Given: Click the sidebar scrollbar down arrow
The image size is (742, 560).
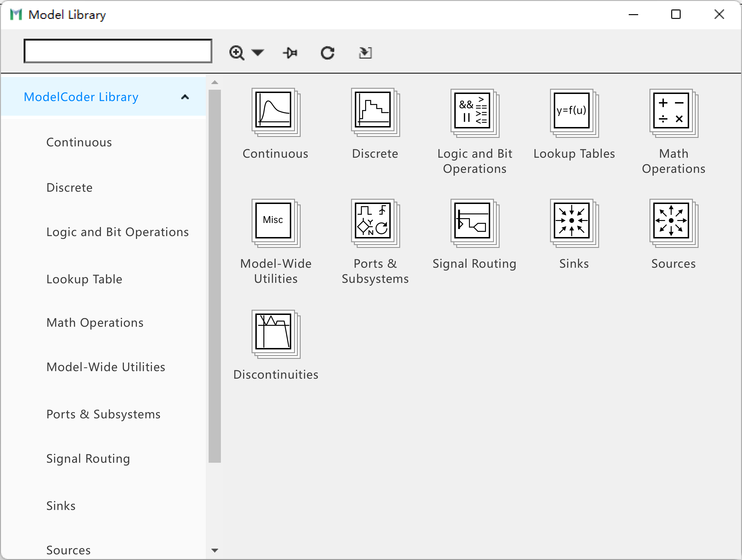Looking at the screenshot, I should (215, 550).
